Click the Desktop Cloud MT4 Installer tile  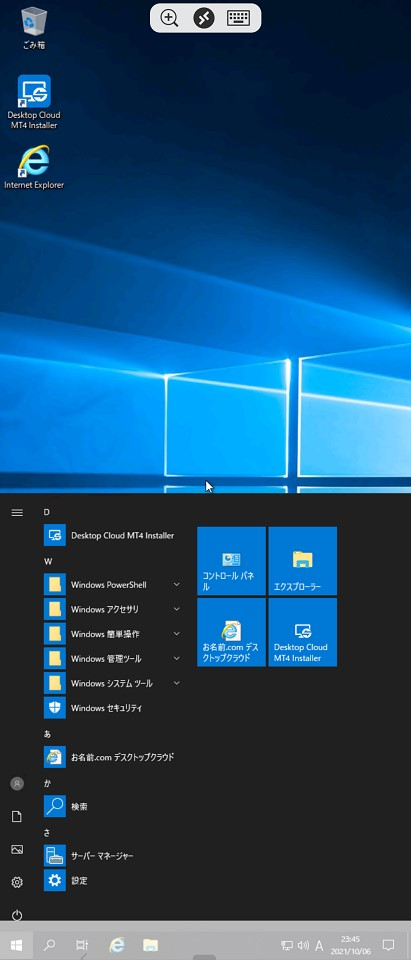[x=303, y=632]
